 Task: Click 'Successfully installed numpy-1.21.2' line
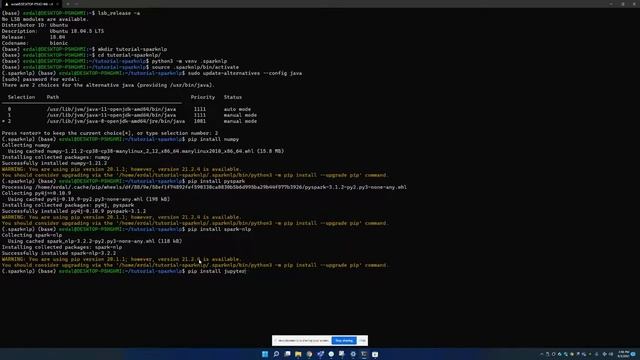tap(54, 163)
